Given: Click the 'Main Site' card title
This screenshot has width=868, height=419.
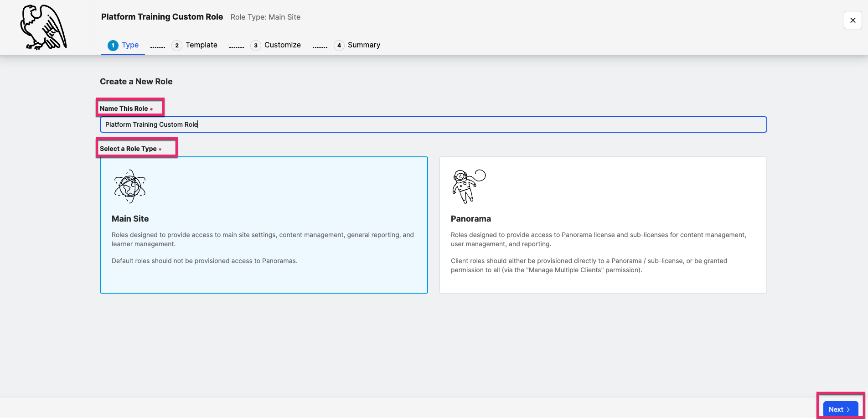Looking at the screenshot, I should tap(130, 219).
